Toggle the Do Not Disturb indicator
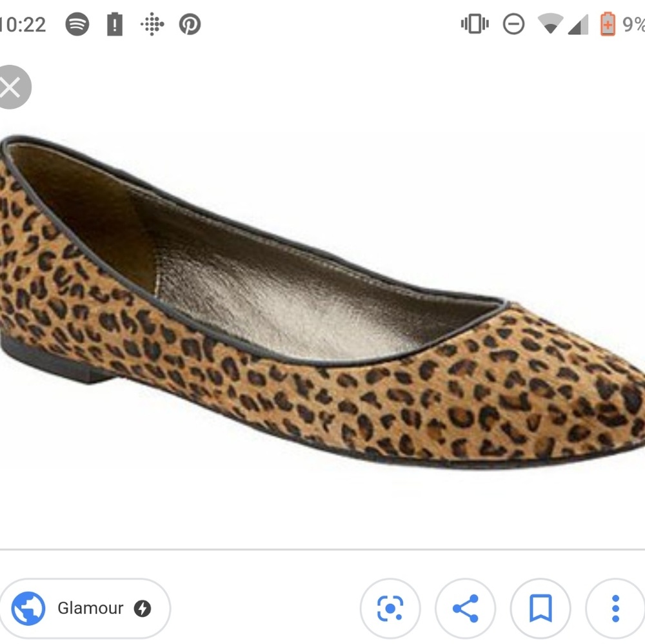645x644 pixels. coord(513,24)
